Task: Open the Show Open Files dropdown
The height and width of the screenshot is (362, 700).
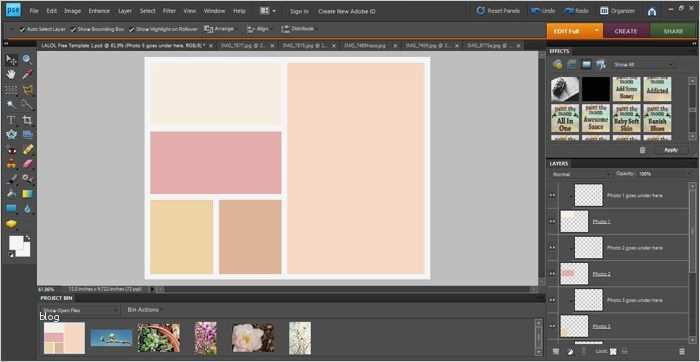Action: tap(79, 310)
